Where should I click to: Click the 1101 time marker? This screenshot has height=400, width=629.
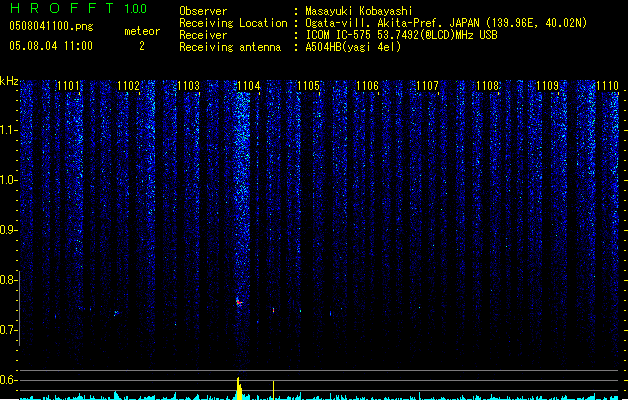68,86
